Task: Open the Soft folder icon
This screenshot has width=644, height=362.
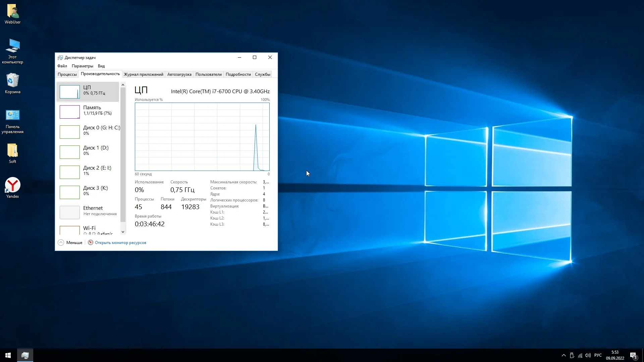Action: [12, 150]
